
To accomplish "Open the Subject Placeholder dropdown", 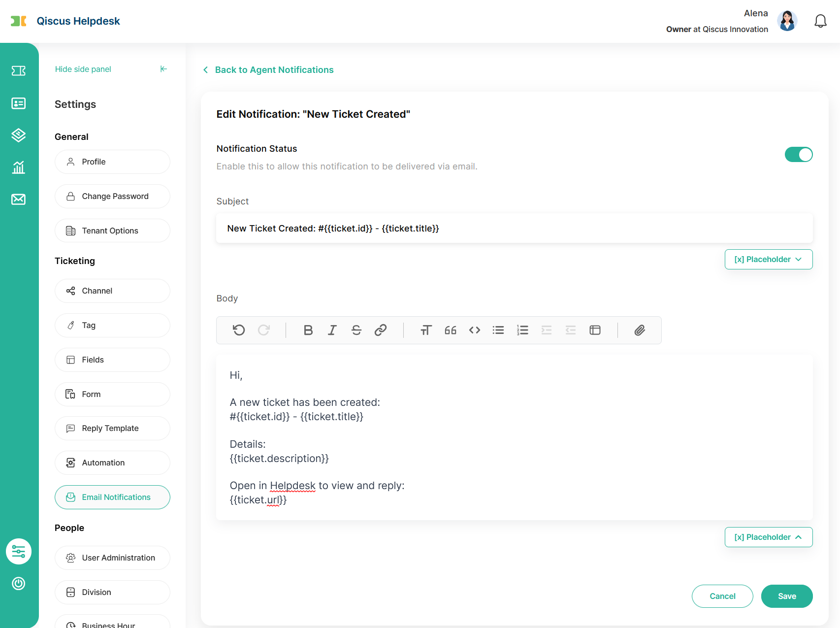I will click(768, 260).
